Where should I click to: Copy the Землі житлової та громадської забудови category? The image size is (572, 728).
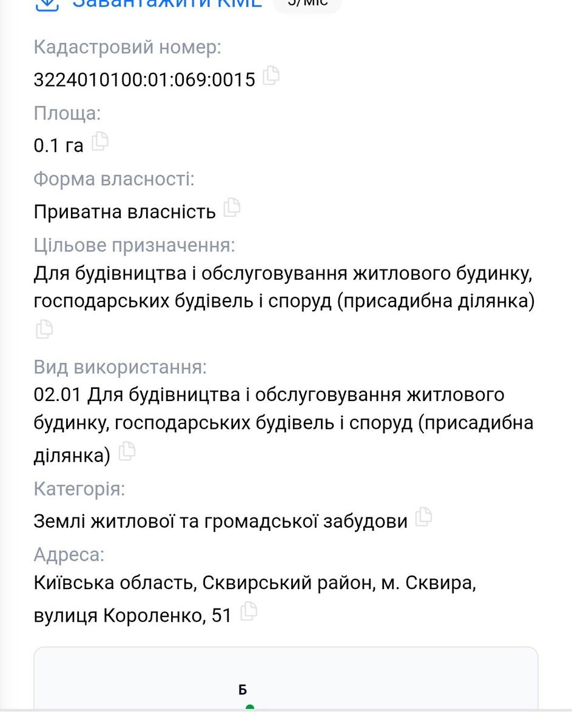click(x=423, y=517)
